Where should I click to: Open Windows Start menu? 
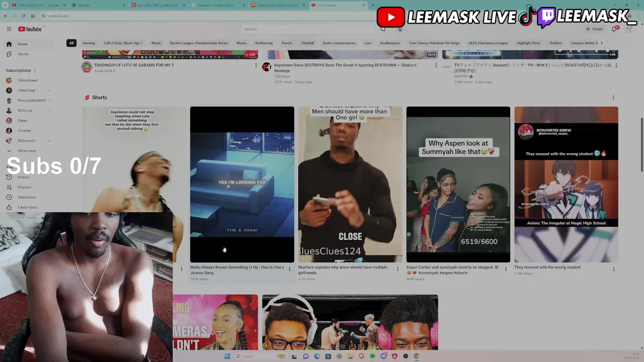227,356
